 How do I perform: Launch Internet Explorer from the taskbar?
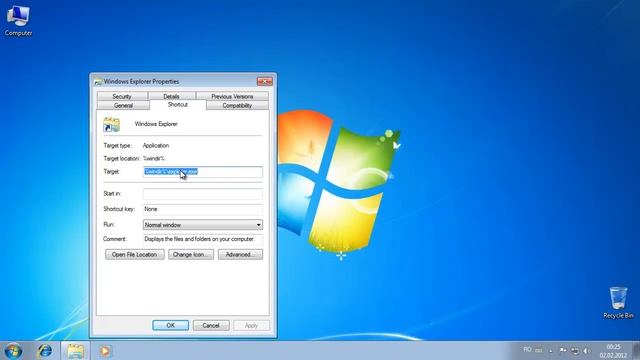(45, 351)
